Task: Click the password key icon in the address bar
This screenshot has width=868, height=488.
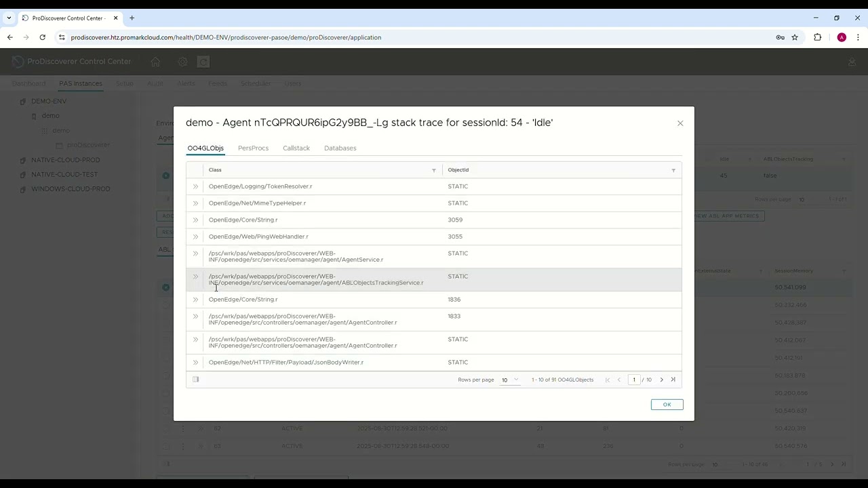Action: pyautogui.click(x=780, y=37)
